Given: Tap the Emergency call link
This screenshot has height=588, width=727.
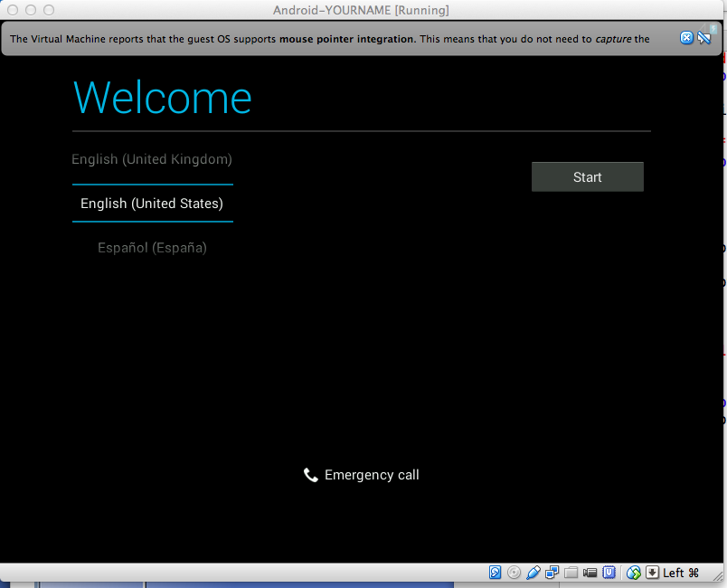Looking at the screenshot, I should [x=361, y=475].
